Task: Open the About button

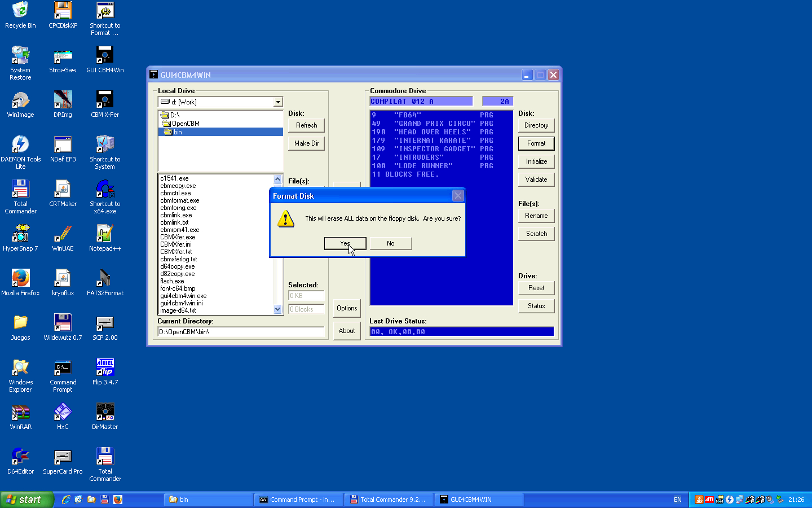Action: point(347,331)
